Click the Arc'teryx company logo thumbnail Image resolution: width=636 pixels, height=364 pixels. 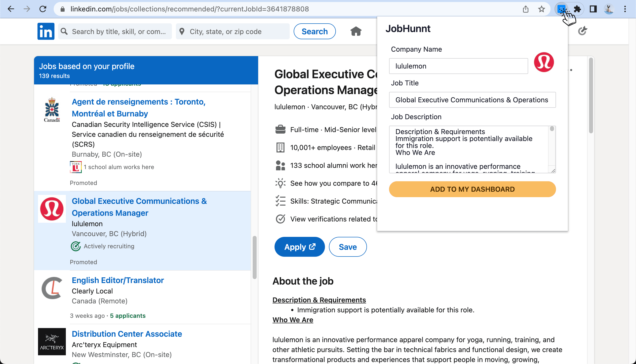[51, 343]
